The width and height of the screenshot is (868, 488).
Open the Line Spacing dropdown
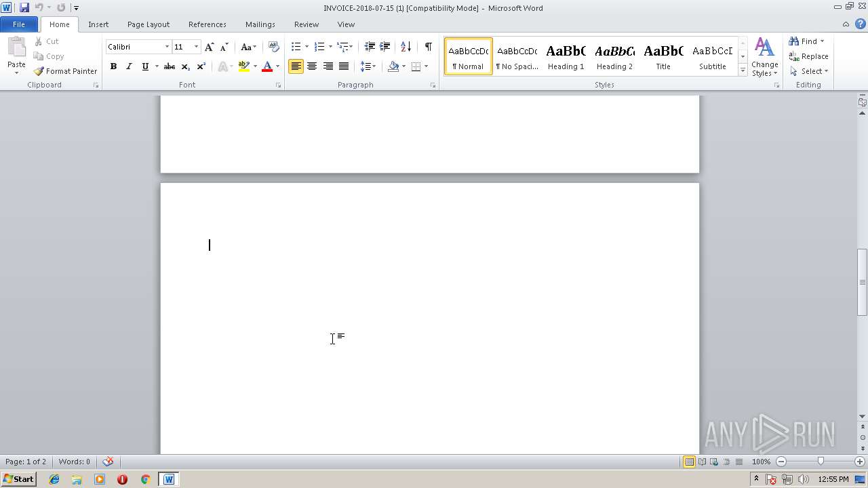(x=368, y=66)
